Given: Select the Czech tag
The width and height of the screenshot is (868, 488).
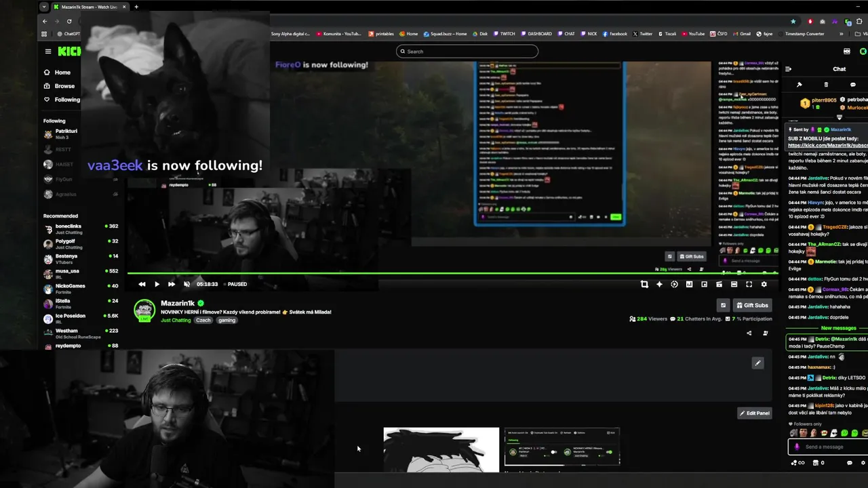Looking at the screenshot, I should pos(203,320).
